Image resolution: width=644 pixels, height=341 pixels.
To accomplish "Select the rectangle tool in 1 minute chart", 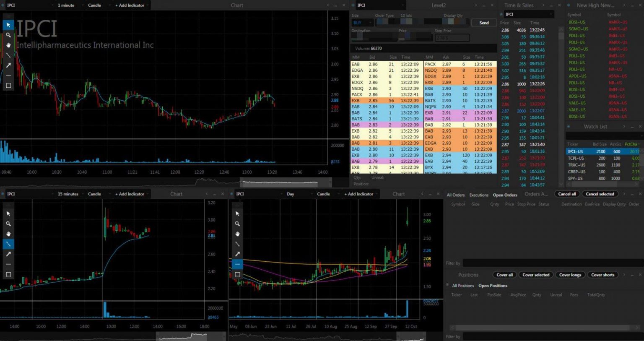I will [x=8, y=86].
